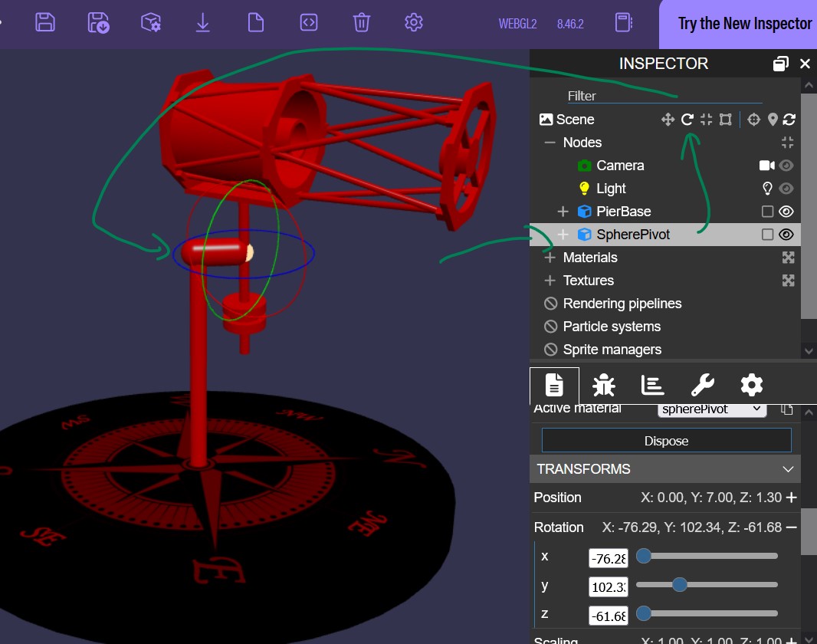Refresh the scene explorer
The image size is (817, 644).
[x=789, y=120]
